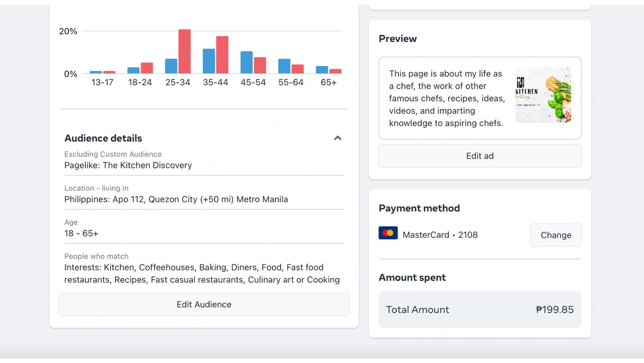Select the blue bar for ages 25-34

point(171,66)
